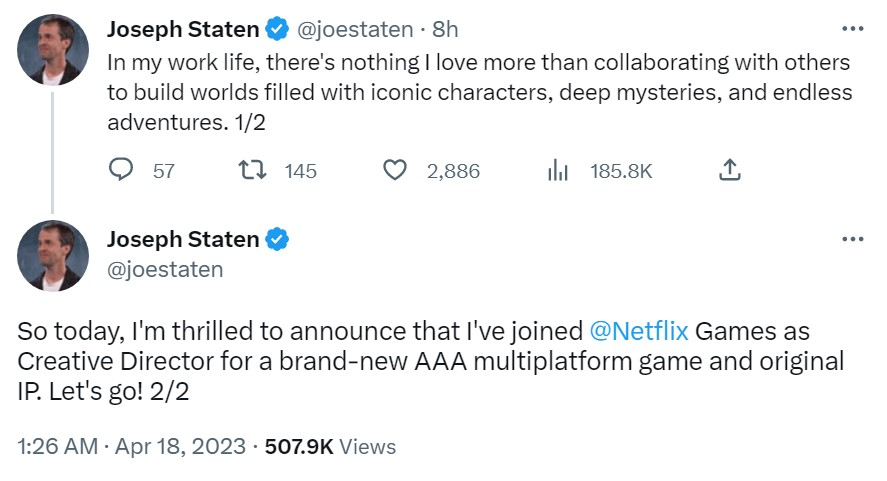Open view analytics bar-chart icon
Viewport: 887px width, 481px height.
pyautogui.click(x=558, y=171)
